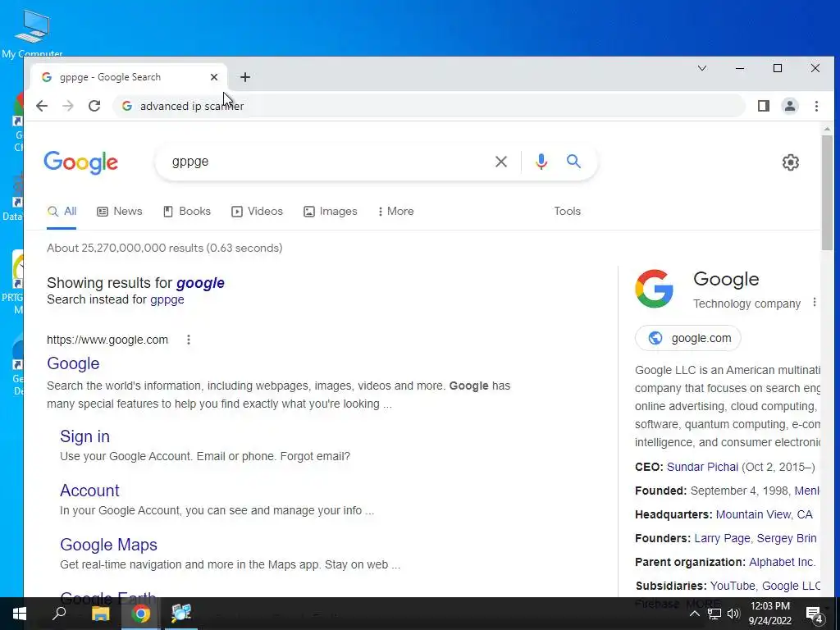Open the Account sitelink
The width and height of the screenshot is (840, 630).
(89, 491)
